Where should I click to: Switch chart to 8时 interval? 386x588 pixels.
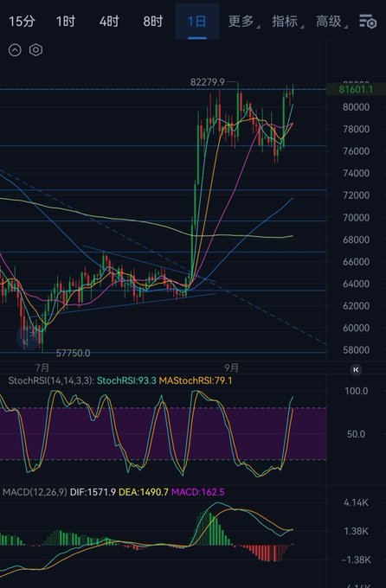[153, 22]
